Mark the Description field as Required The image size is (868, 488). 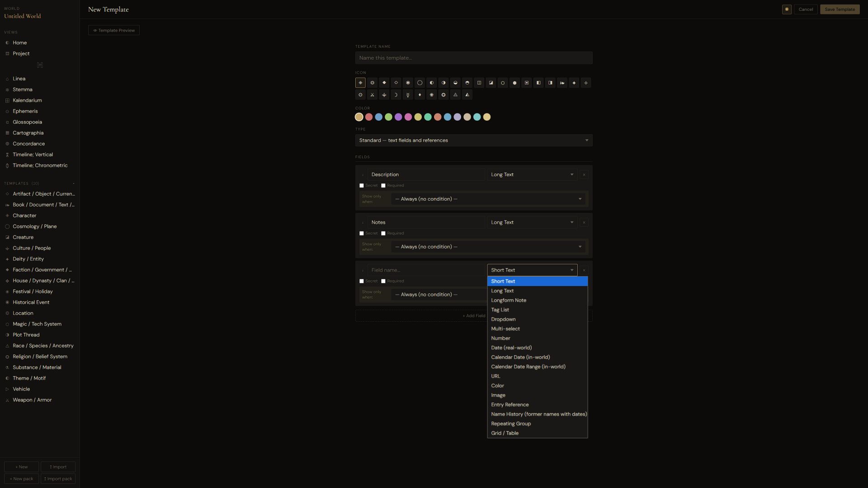click(x=383, y=186)
